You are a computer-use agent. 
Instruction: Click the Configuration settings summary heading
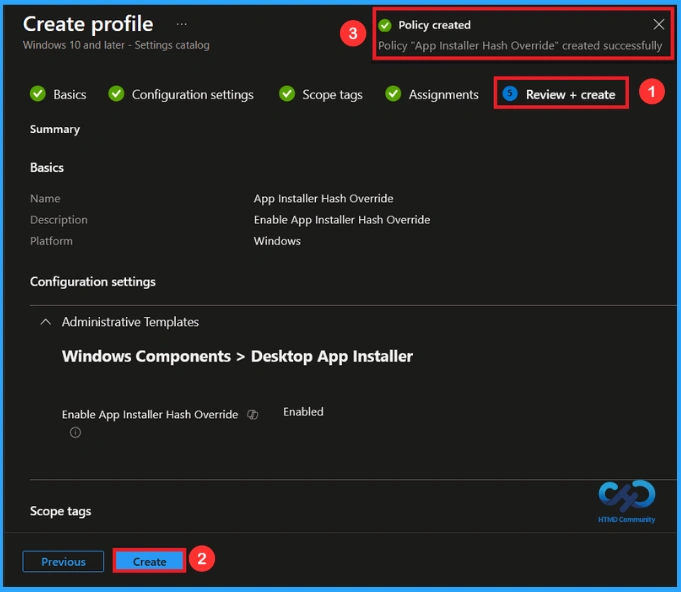(x=93, y=282)
